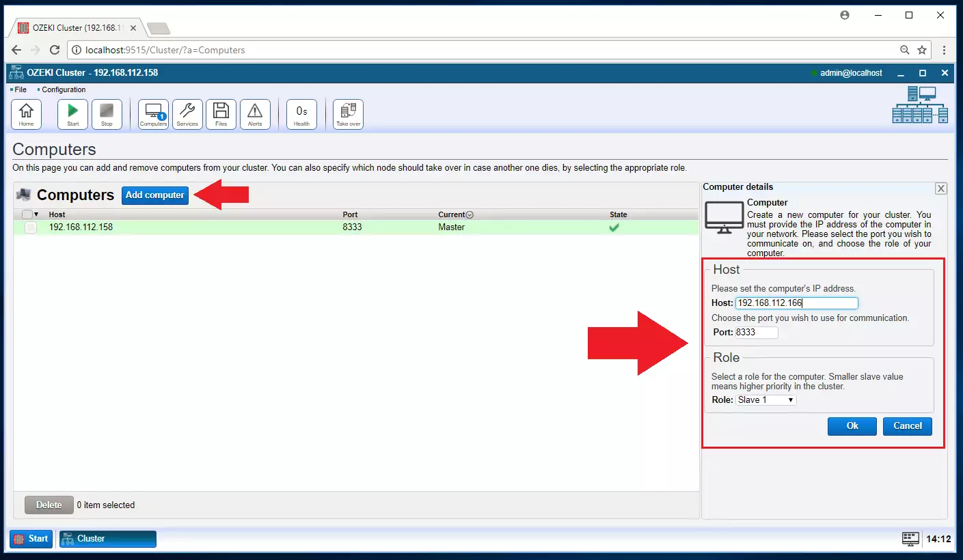
Task: Open the File menu
Action: coord(21,89)
